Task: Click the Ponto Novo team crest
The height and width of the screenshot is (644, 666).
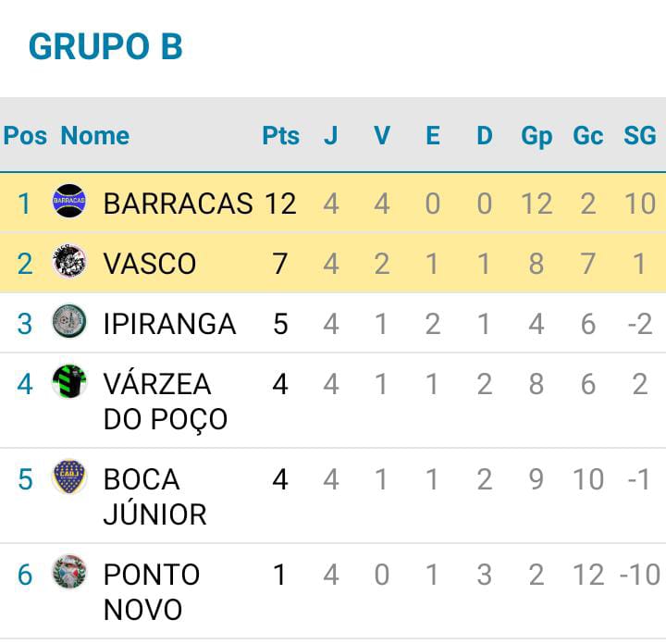Action: (69, 572)
